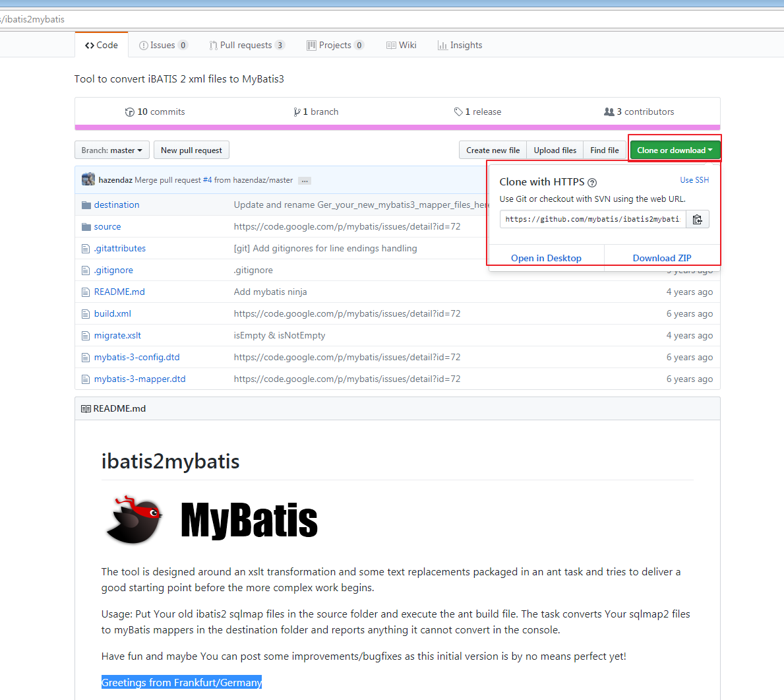This screenshot has width=784, height=700.
Task: Click Open in Desktop
Action: coord(546,258)
